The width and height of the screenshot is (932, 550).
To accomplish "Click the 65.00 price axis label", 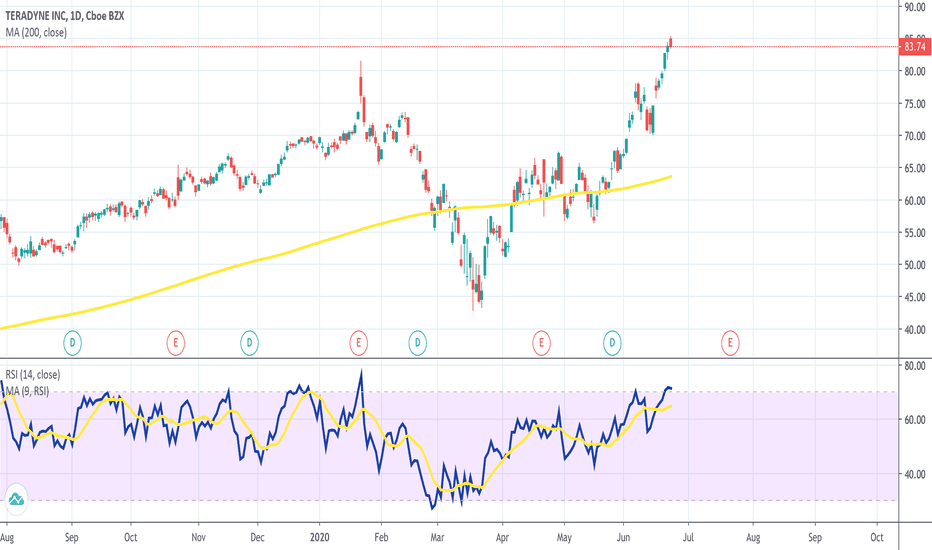I will (x=915, y=168).
